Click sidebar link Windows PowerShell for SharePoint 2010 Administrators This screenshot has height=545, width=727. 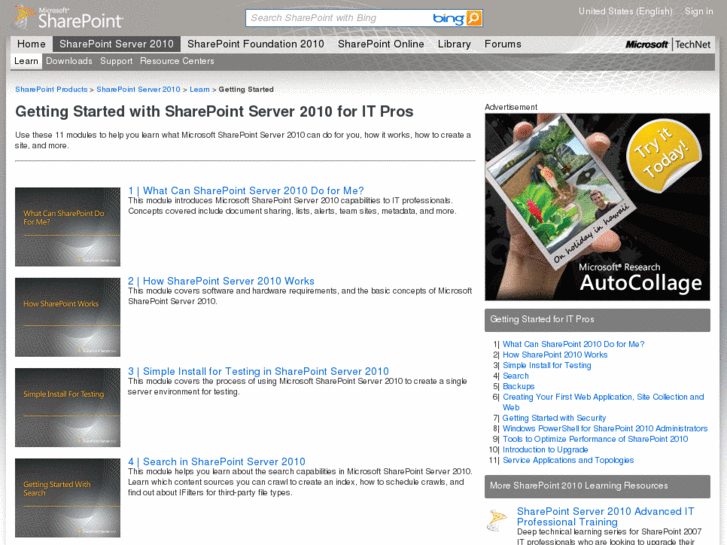(x=605, y=429)
